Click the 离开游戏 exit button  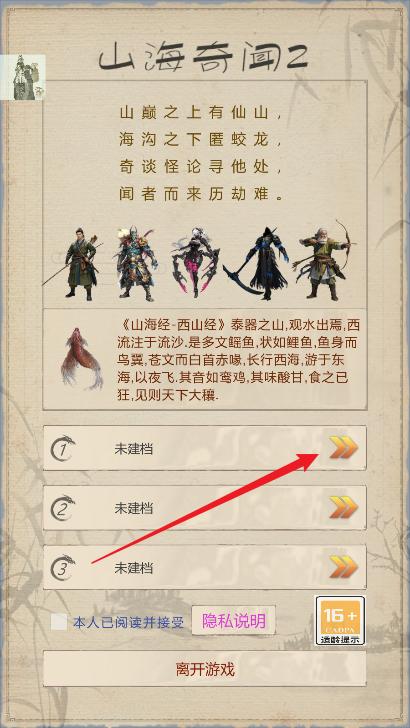tap(205, 669)
